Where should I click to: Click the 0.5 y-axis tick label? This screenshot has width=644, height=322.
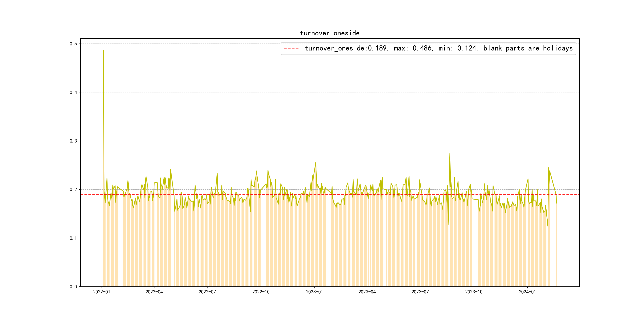(73, 44)
